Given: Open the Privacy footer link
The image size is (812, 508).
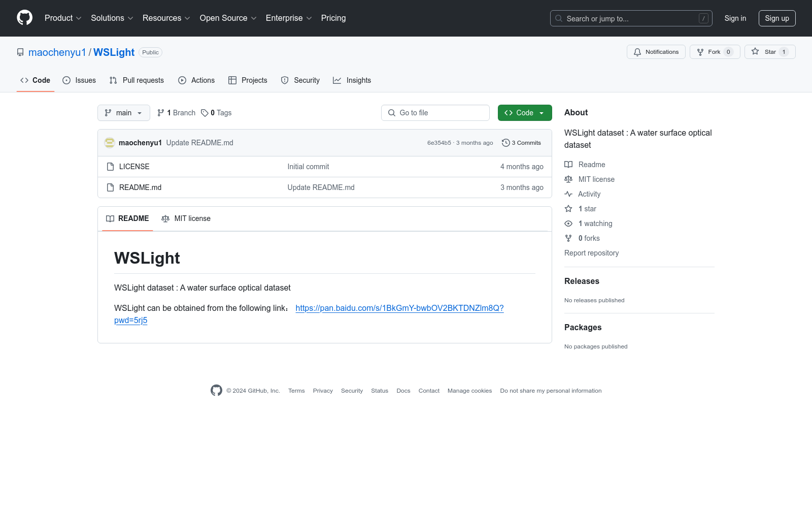Looking at the screenshot, I should [323, 391].
